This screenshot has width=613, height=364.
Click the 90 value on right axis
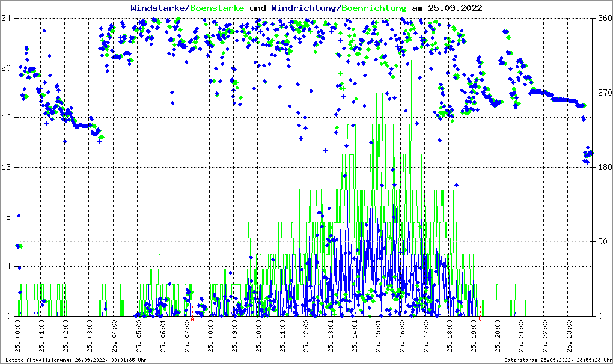pyautogui.click(x=603, y=241)
